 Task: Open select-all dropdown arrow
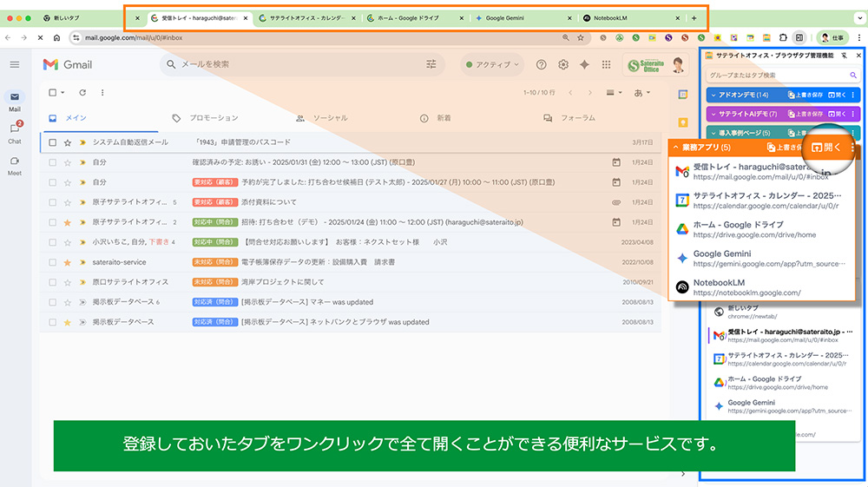click(x=62, y=92)
